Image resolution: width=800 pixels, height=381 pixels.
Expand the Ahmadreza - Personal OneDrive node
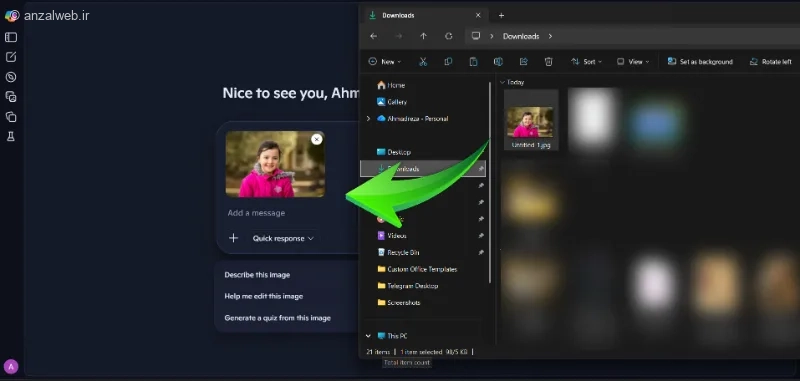coord(368,119)
